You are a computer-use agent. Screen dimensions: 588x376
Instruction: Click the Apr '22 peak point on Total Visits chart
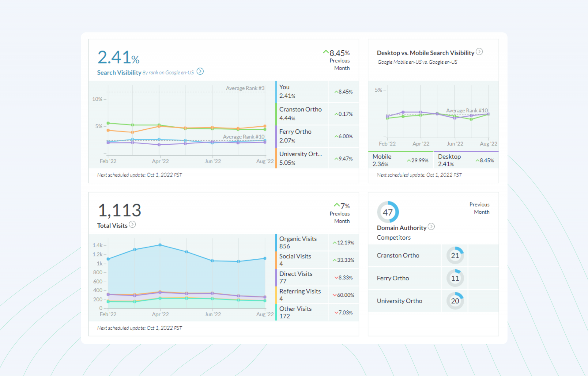click(x=160, y=245)
